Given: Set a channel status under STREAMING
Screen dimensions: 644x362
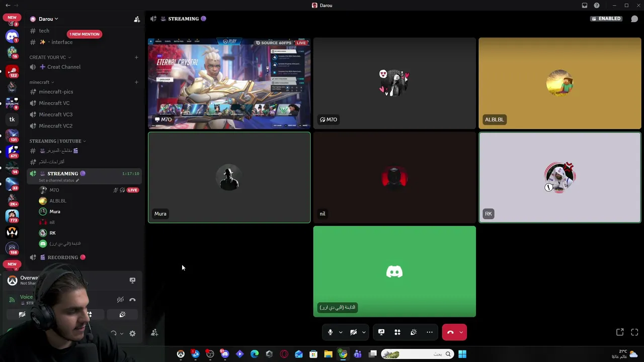Looking at the screenshot, I should point(59,180).
